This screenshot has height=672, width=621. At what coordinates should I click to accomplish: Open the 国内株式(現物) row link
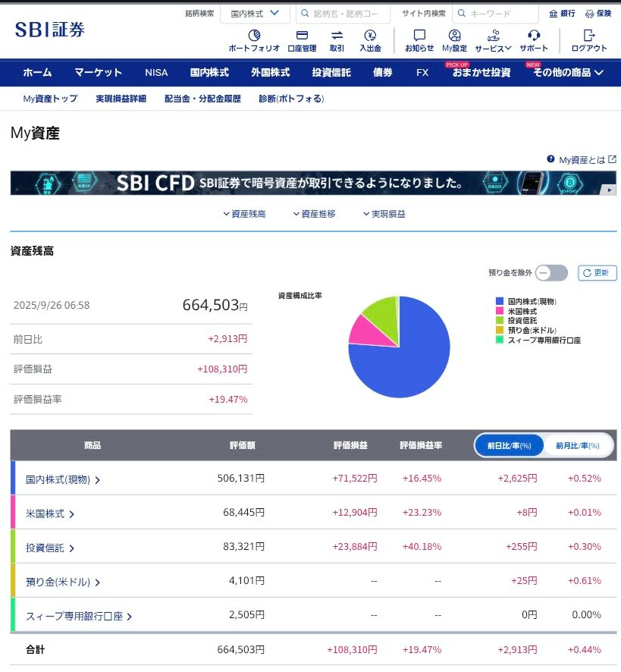63,479
